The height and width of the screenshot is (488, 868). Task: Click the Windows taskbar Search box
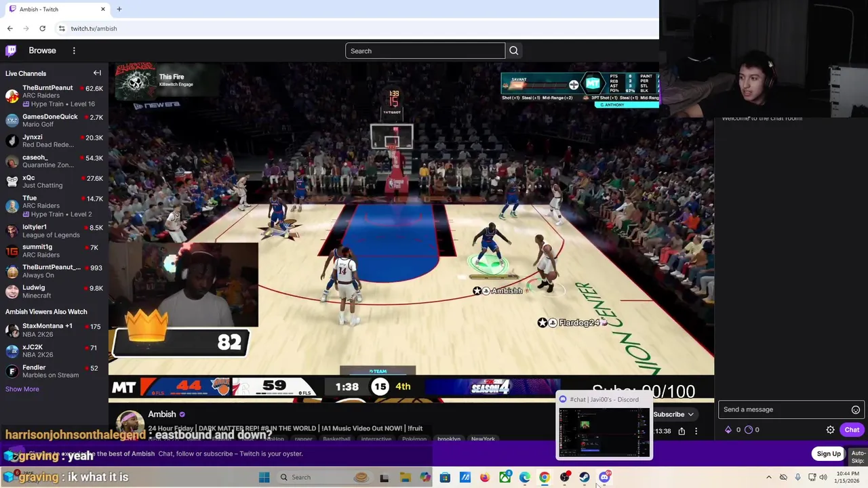click(x=325, y=477)
